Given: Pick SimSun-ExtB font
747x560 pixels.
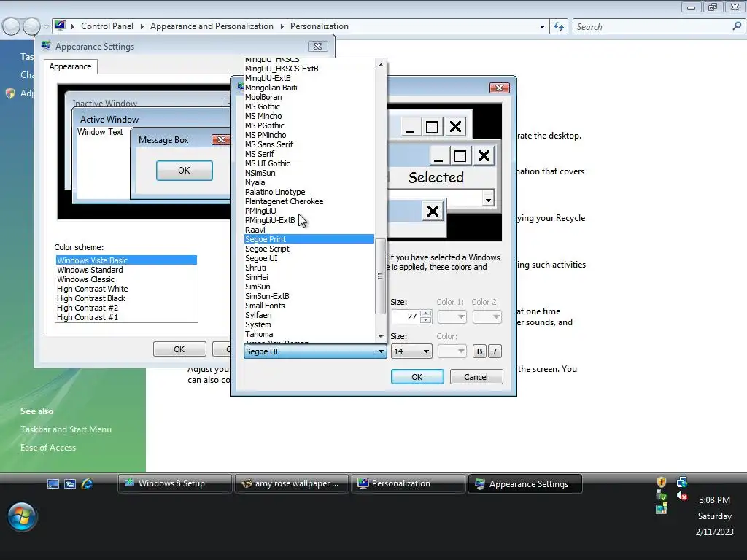Looking at the screenshot, I should pyautogui.click(x=309, y=296).
